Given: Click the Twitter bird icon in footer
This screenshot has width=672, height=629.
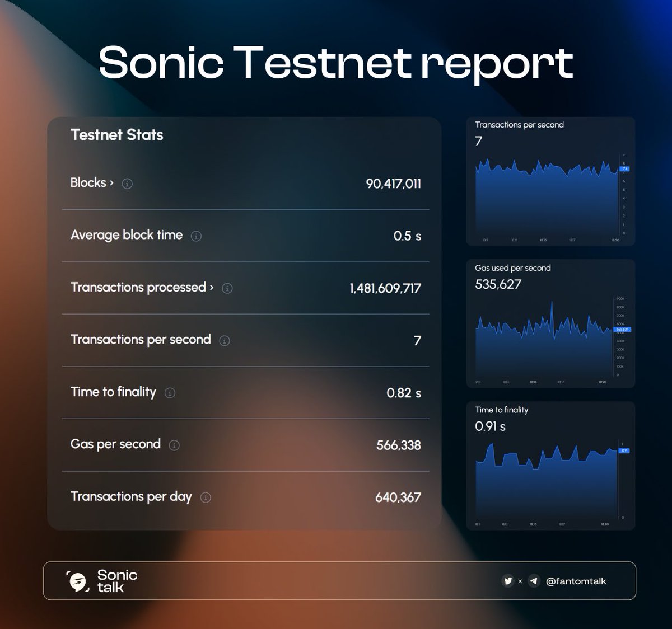Looking at the screenshot, I should tap(508, 581).
